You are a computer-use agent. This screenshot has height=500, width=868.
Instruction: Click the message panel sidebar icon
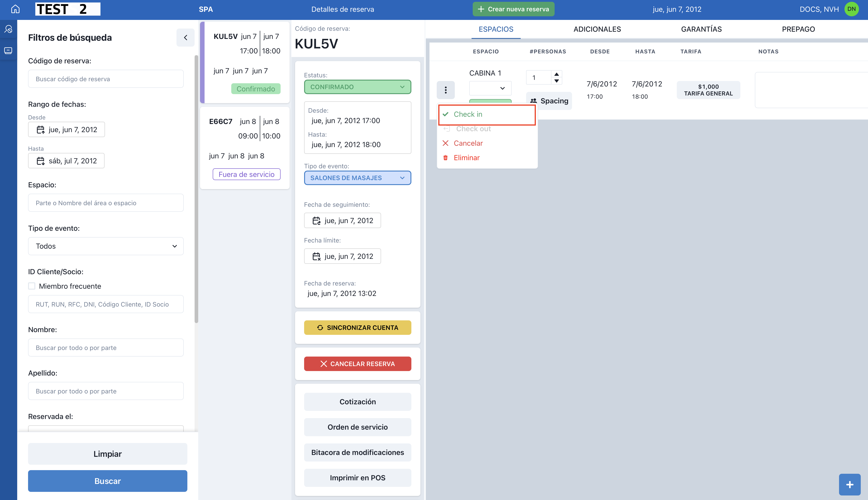8,51
